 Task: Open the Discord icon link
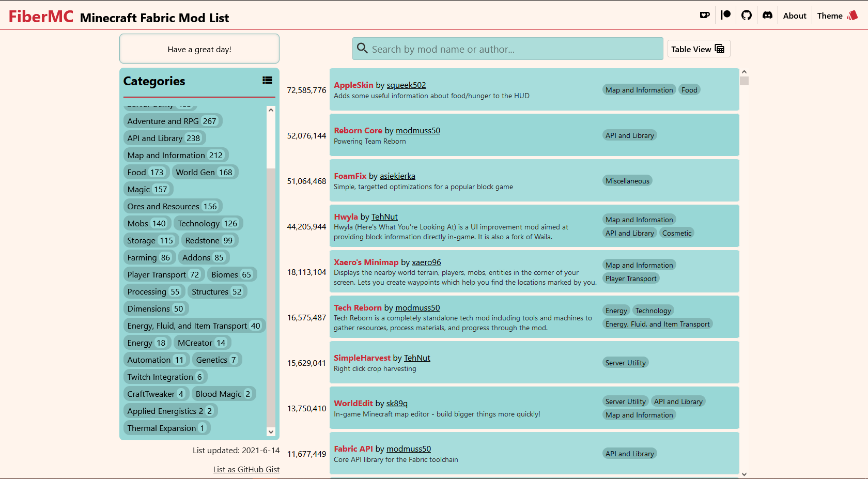[x=768, y=16]
